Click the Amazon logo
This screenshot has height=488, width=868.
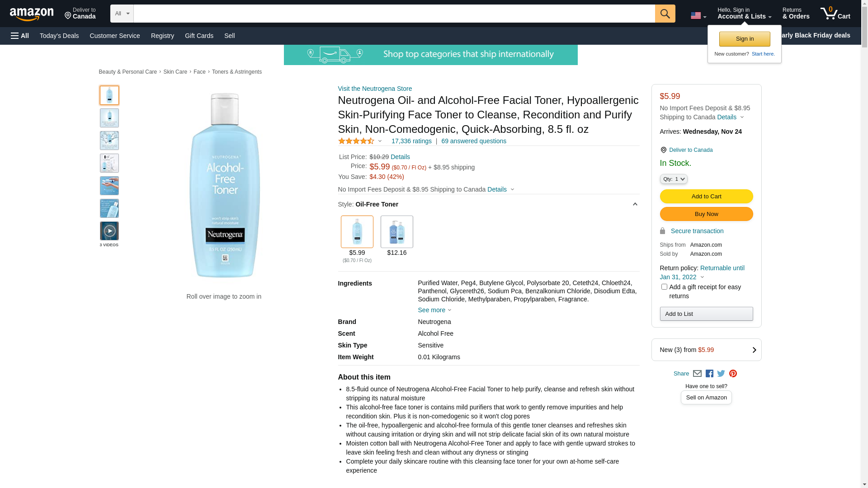click(32, 14)
